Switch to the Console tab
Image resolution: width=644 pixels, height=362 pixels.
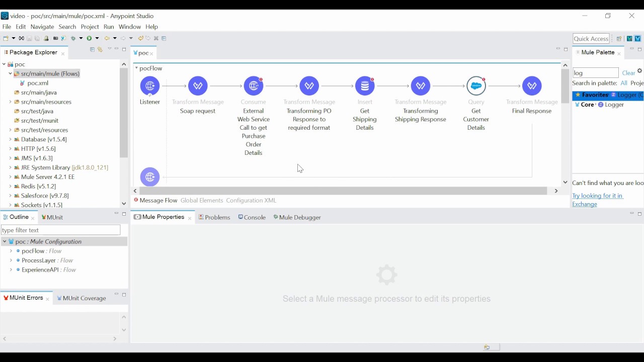pos(252,218)
